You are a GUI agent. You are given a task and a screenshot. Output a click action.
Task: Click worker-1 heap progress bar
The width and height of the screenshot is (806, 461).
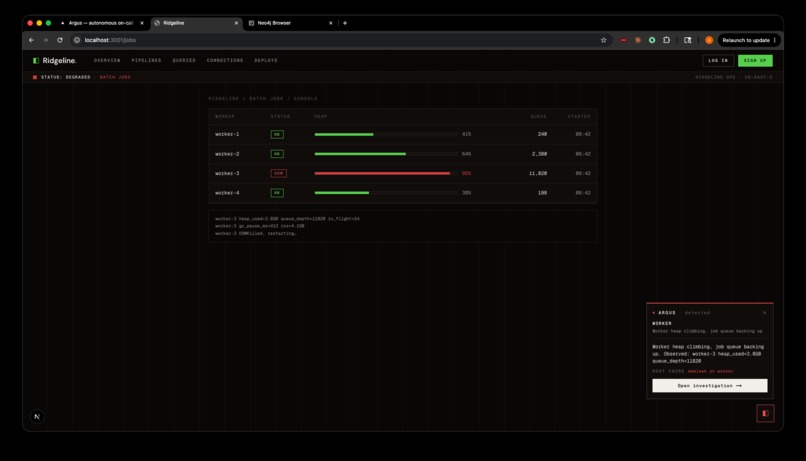point(386,134)
